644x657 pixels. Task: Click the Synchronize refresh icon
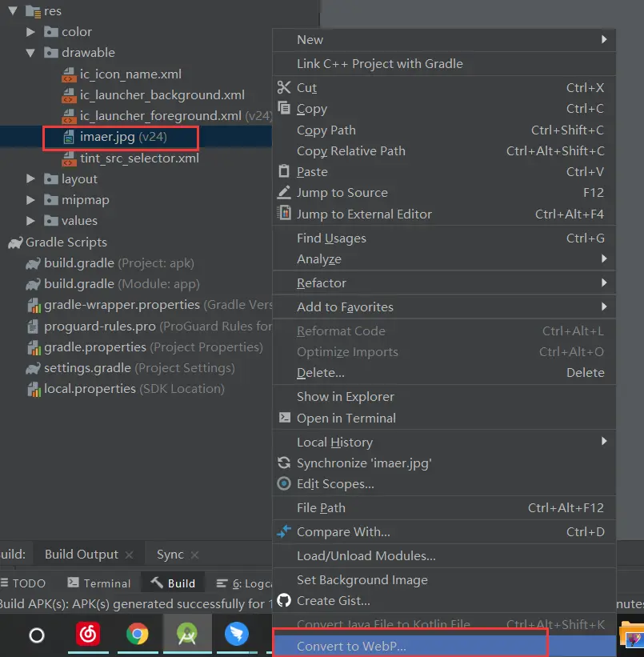coord(284,463)
